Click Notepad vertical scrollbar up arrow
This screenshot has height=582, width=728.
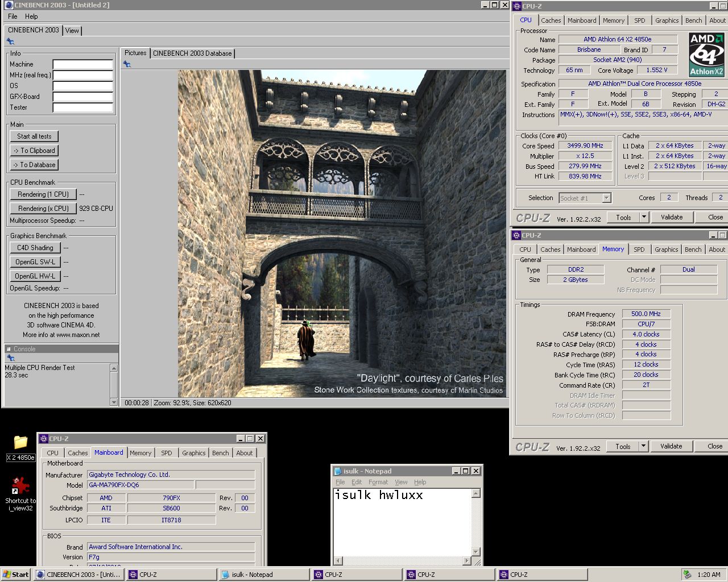pyautogui.click(x=476, y=494)
